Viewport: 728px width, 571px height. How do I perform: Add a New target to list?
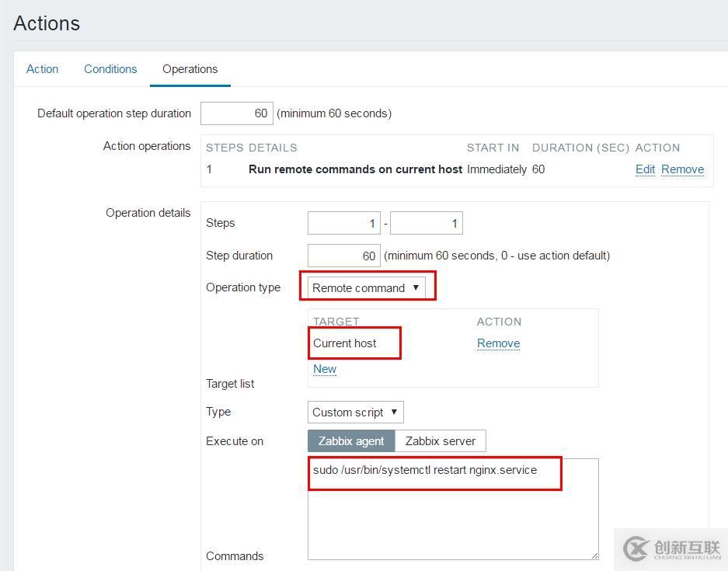coord(325,369)
